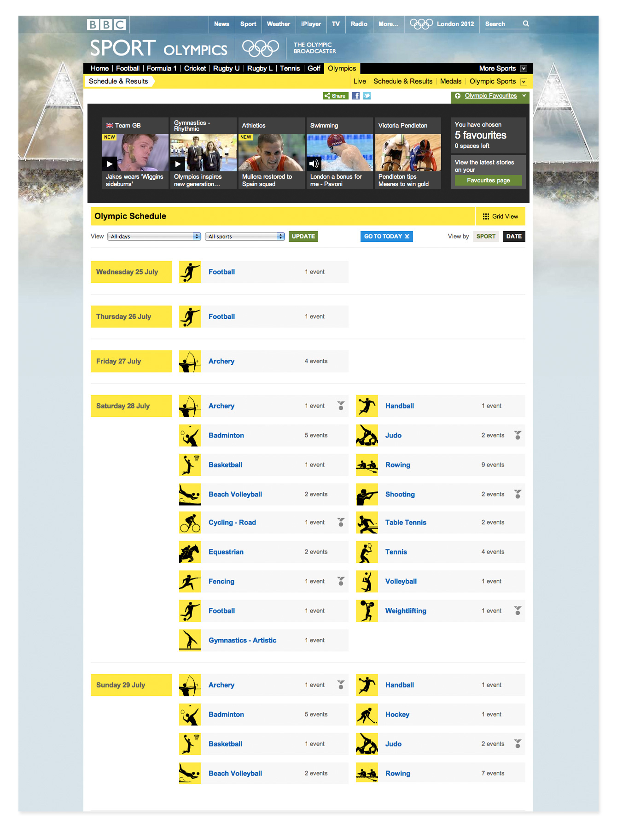Open Medals in the yellow subnav

coord(451,82)
